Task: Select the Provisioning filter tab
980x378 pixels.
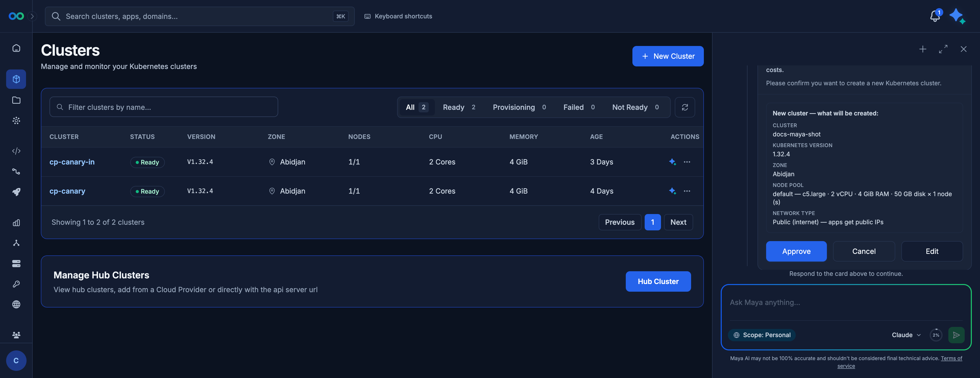Action: click(x=519, y=107)
